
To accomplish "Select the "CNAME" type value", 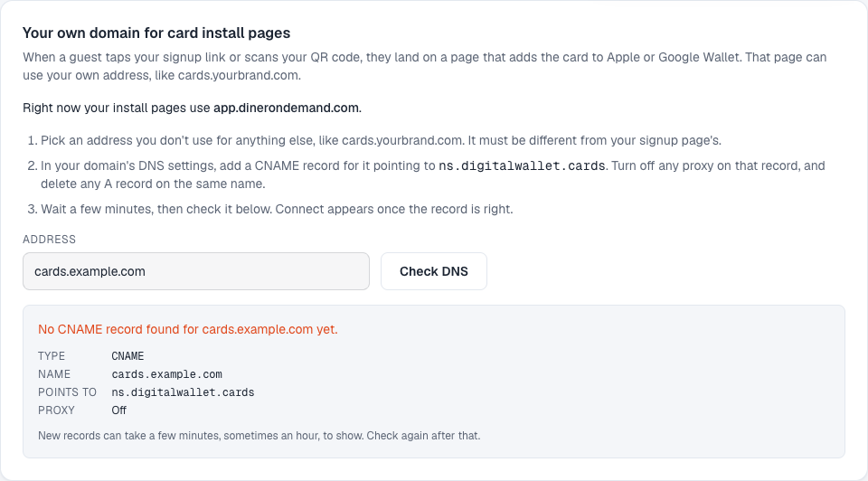I will (x=127, y=356).
